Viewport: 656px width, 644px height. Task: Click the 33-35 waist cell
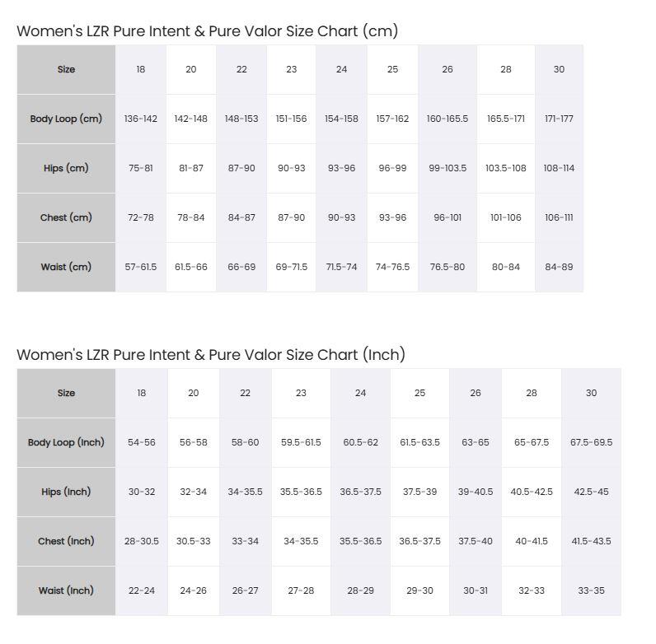[x=591, y=590]
